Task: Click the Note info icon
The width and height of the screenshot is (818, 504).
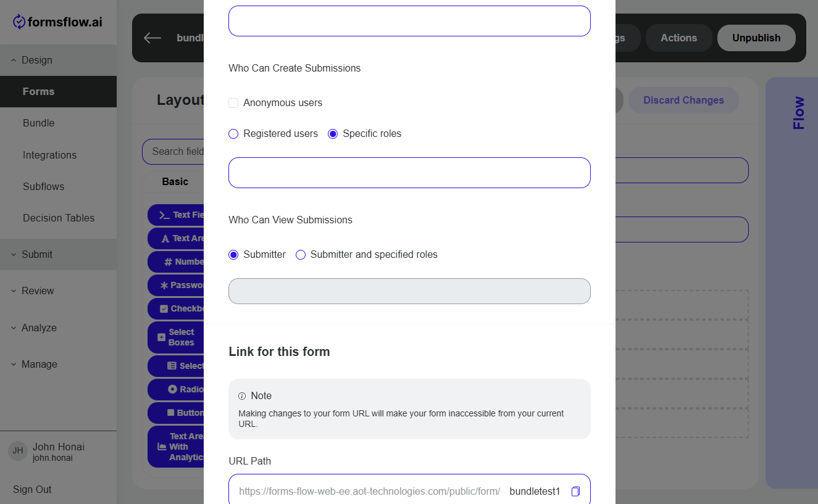Action: (242, 396)
